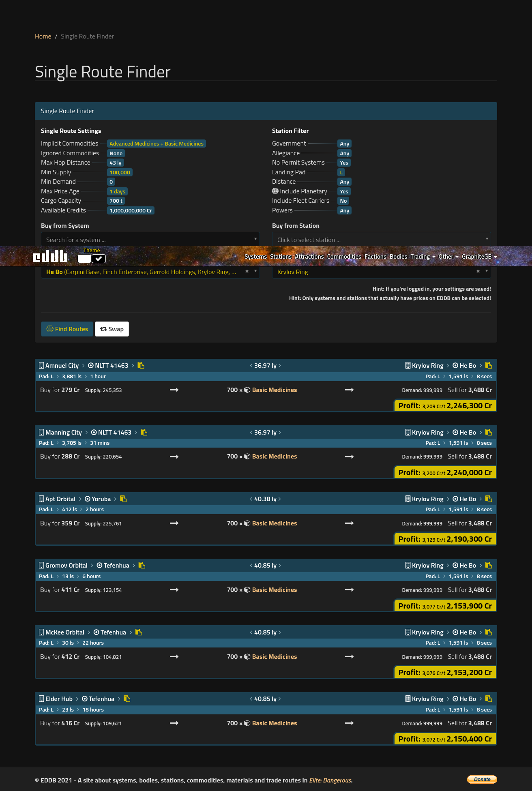532x791 pixels.
Task: Open Factions menu item
Action: (375, 257)
